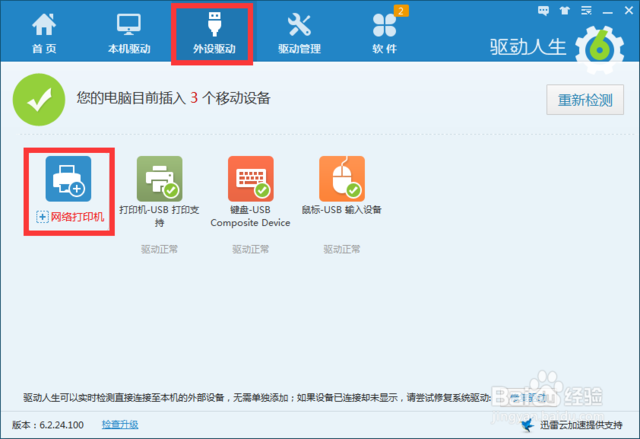
Task: Select the 键盘-USB Composite Device icon
Action: [x=251, y=179]
